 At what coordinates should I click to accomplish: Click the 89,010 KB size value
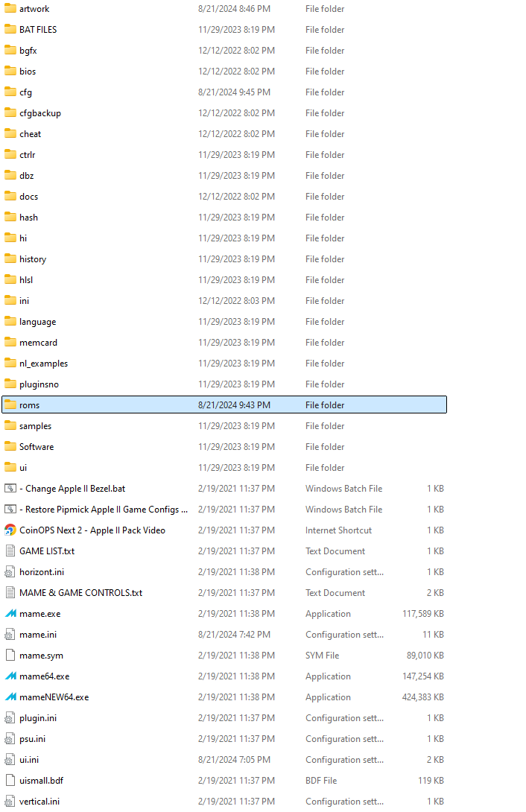425,655
